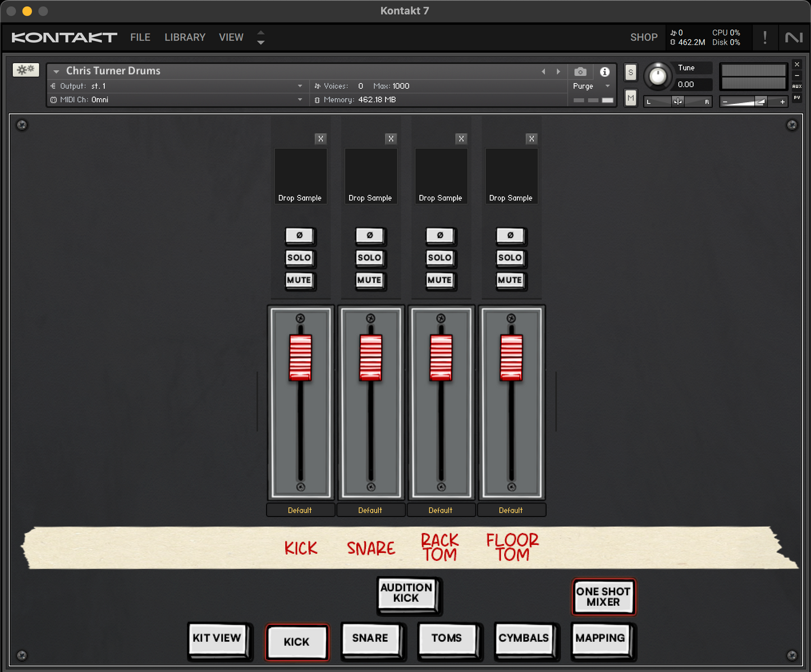Open the Output st. 1 dropdown

(x=300, y=86)
